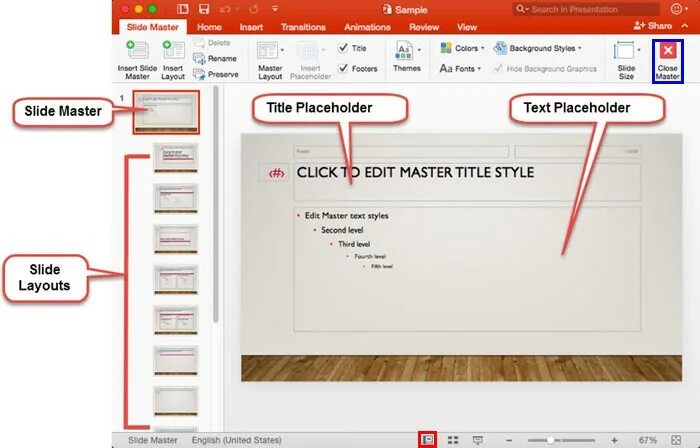The height and width of the screenshot is (448, 700).
Task: Switch to the Home tab
Action: click(x=209, y=27)
